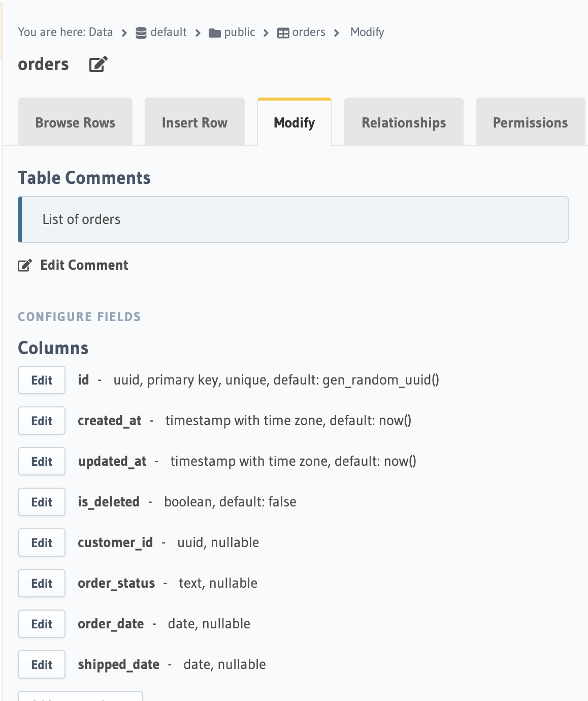Switch to the Insert Row tab
The image size is (588, 701).
pyautogui.click(x=194, y=122)
